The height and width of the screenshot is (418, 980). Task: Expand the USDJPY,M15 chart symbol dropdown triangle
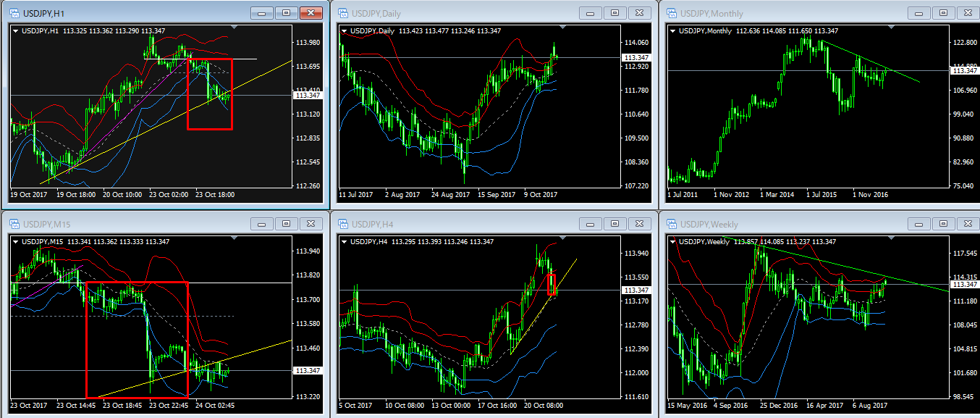(x=15, y=241)
